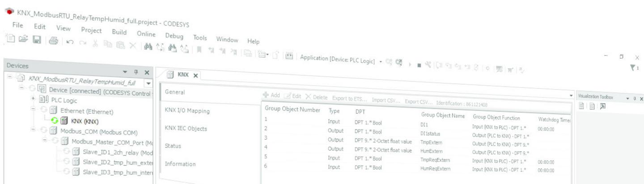Click Import CSV... button
This screenshot has width=644, height=184.
point(387,99)
